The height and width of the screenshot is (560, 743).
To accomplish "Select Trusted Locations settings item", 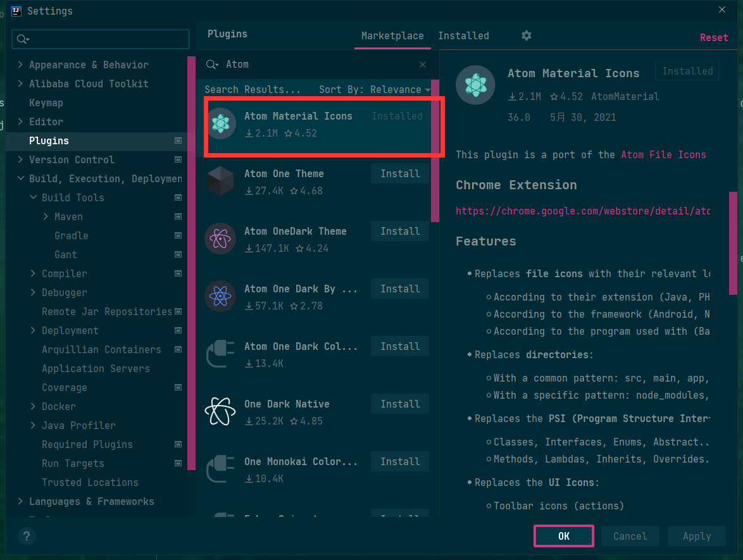I will pos(90,482).
